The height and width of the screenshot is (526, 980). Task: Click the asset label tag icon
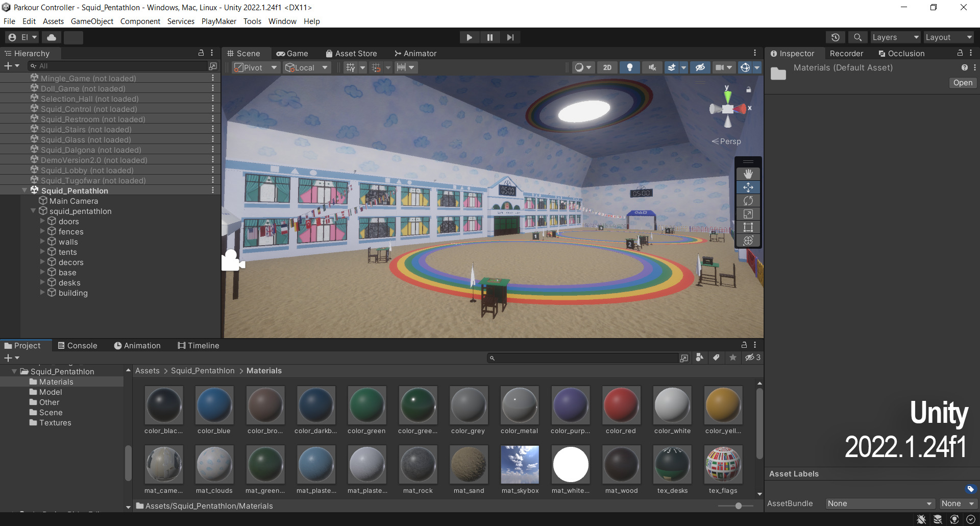tap(970, 489)
